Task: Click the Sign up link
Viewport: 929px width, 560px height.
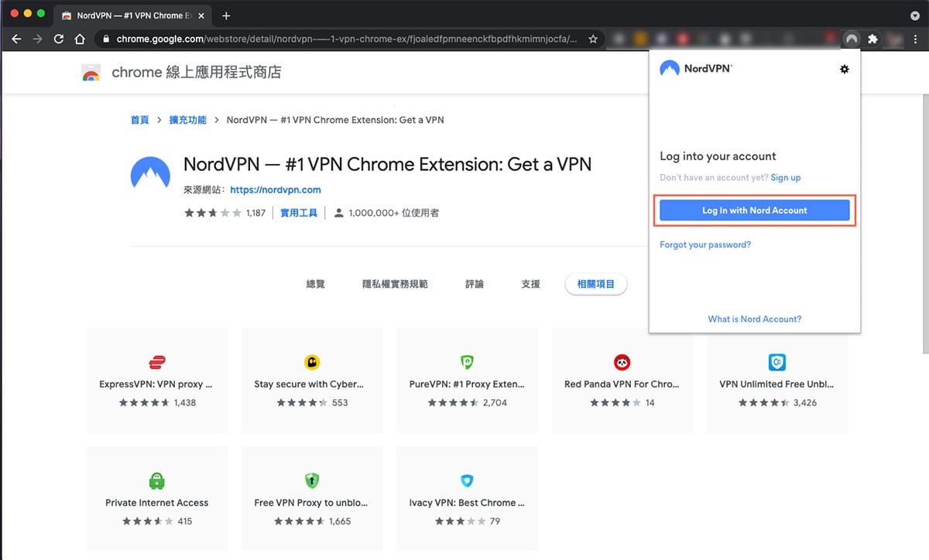Action: (786, 178)
